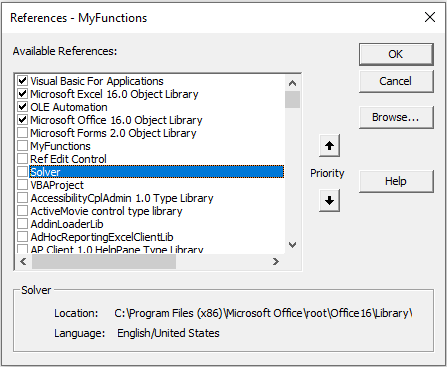The width and height of the screenshot is (447, 367).
Task: Click the list's scroll up arrow
Action: [x=292, y=83]
